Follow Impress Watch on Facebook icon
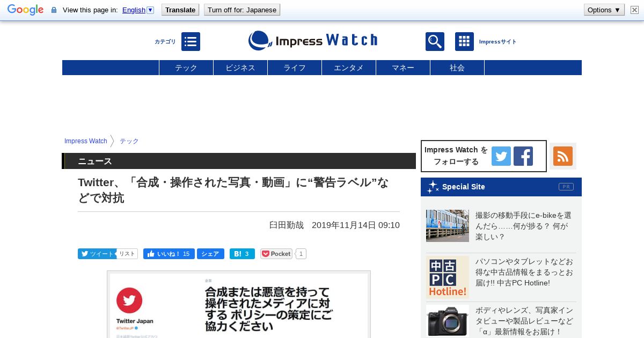Screen dimensions: 644x338 (523, 156)
